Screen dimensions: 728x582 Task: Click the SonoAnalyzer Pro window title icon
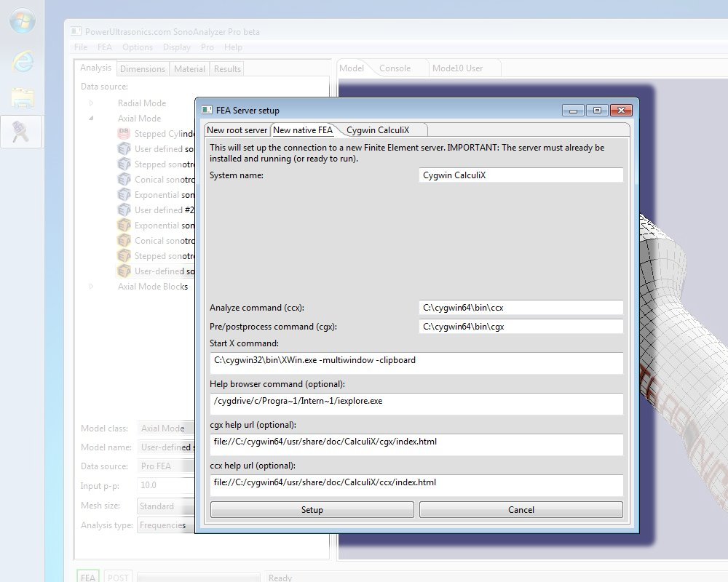tap(76, 31)
